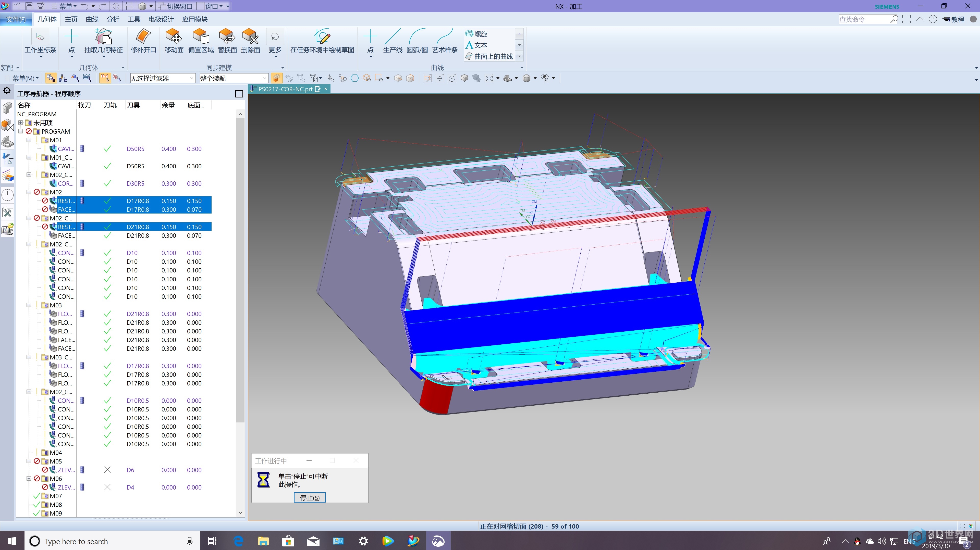Click the fit view icon in view toolbar
The width and height of the screenshot is (980, 550).
click(489, 78)
